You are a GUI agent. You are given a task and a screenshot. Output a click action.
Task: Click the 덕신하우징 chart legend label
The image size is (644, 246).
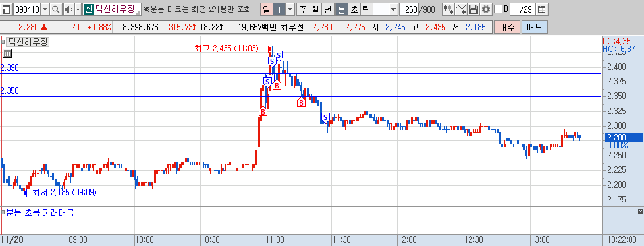[x=28, y=42]
